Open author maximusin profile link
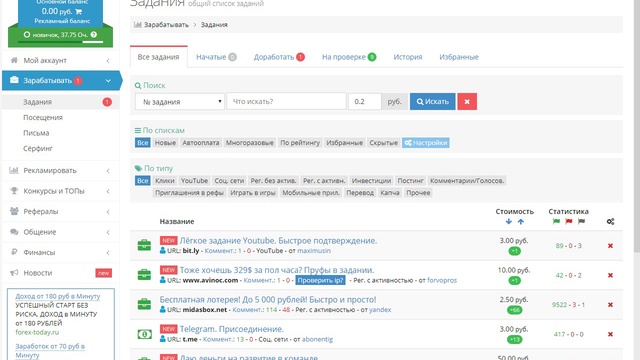 pos(314,251)
